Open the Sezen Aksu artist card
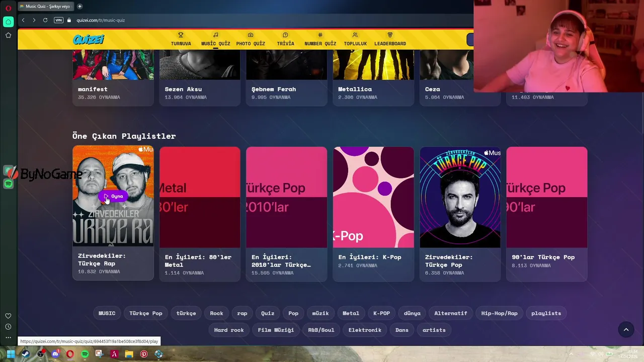644x362 pixels. coord(200,78)
